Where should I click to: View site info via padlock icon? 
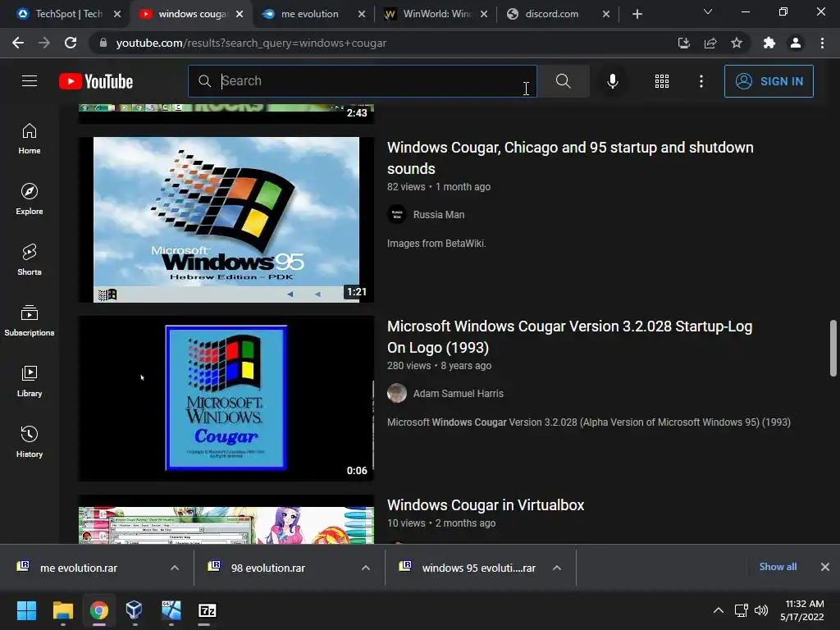tap(103, 43)
